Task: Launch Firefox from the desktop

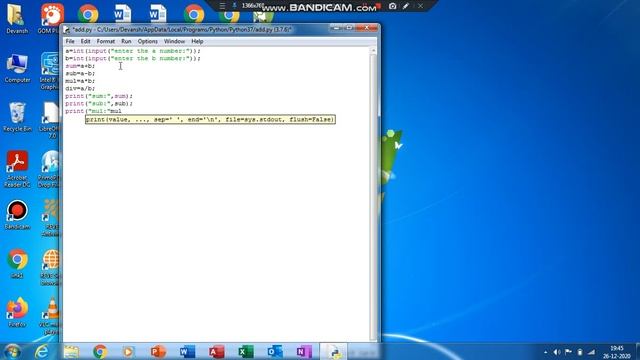Action: point(17,313)
